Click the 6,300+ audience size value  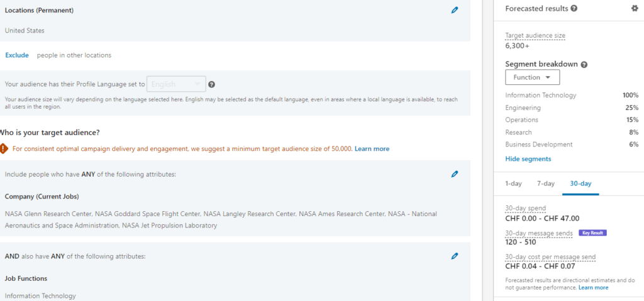click(517, 46)
